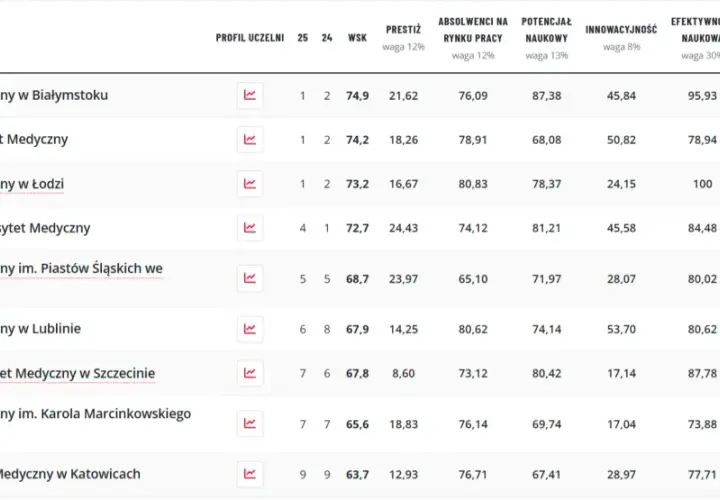Screen dimensions: 720x500
Task: Click the 24 ranking year column header
Action: 327,38
